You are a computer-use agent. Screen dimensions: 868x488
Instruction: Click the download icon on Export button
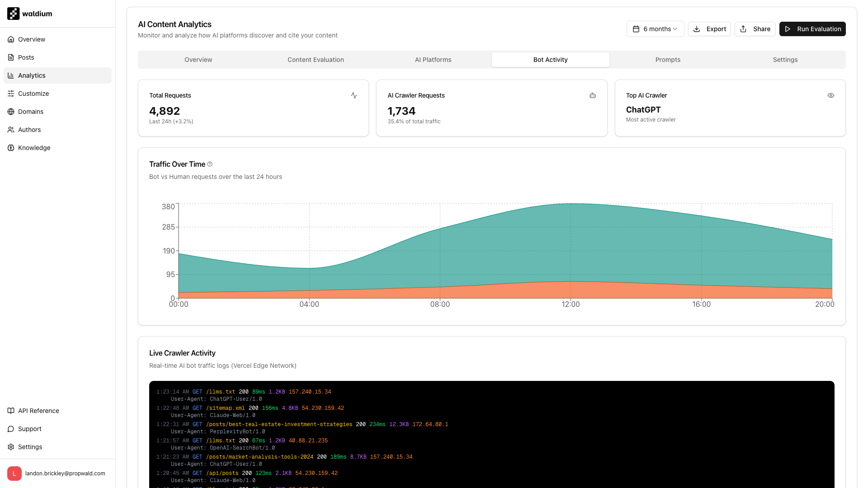[x=697, y=29]
